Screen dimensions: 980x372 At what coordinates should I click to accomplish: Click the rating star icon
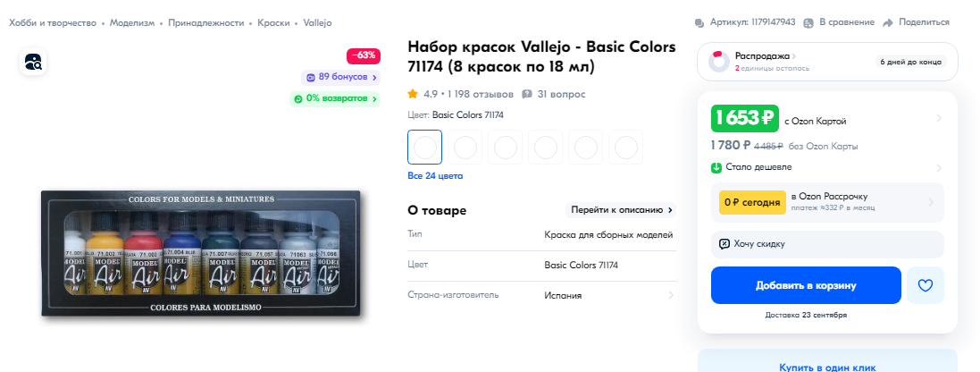[x=413, y=95]
